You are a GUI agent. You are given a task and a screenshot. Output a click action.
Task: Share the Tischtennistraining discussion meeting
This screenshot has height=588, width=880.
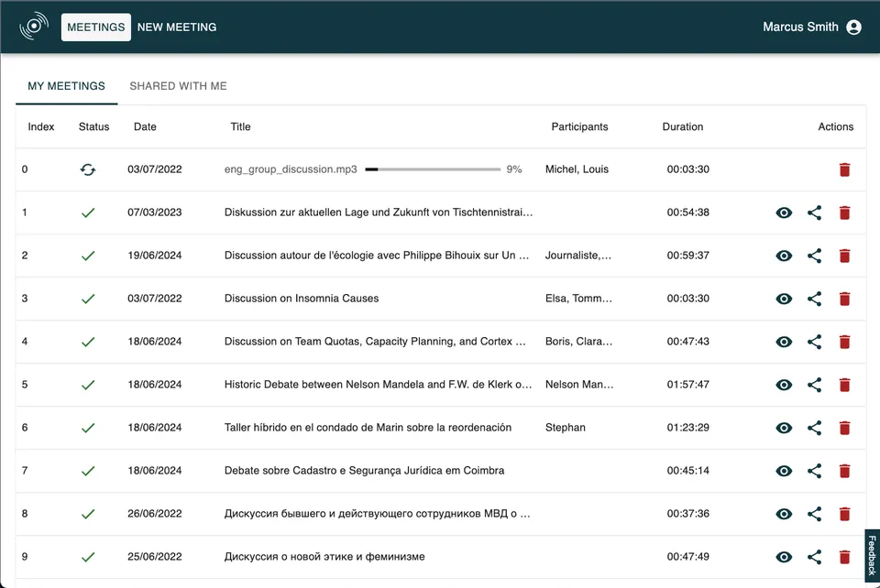pyautogui.click(x=814, y=212)
